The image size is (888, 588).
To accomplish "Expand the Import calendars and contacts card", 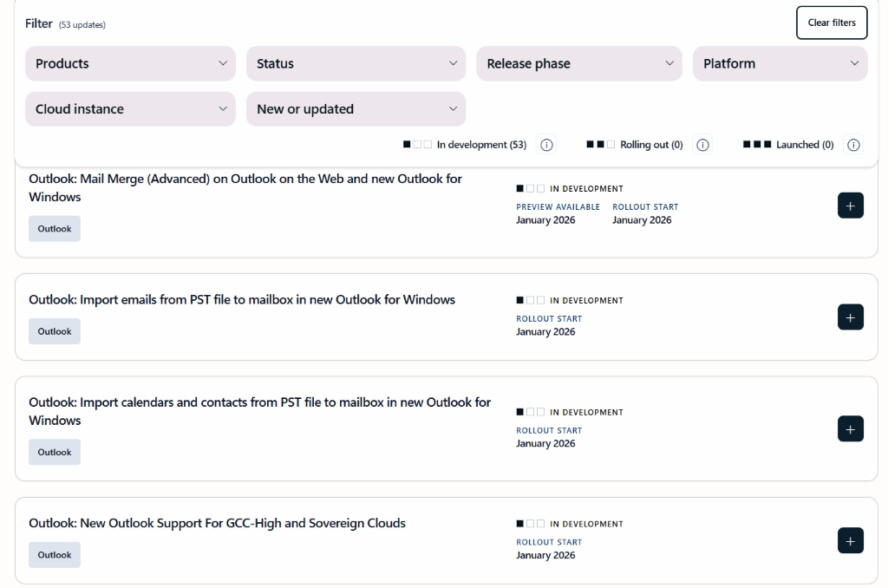I will pos(850,428).
